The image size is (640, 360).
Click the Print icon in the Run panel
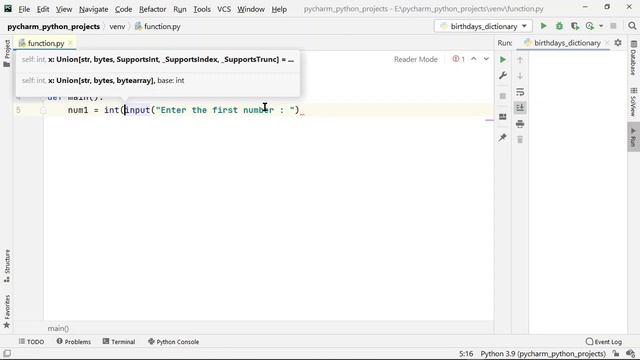pyautogui.click(x=520, y=124)
